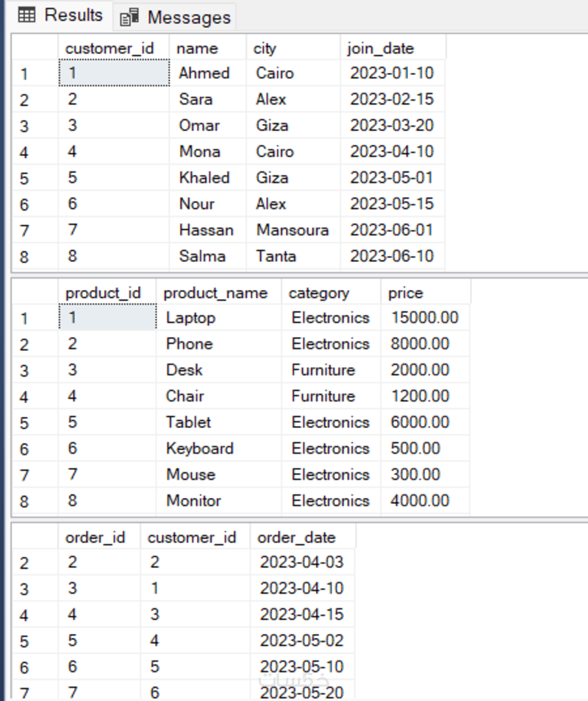Select the join_date column header
The image size is (588, 701).
tap(381, 49)
